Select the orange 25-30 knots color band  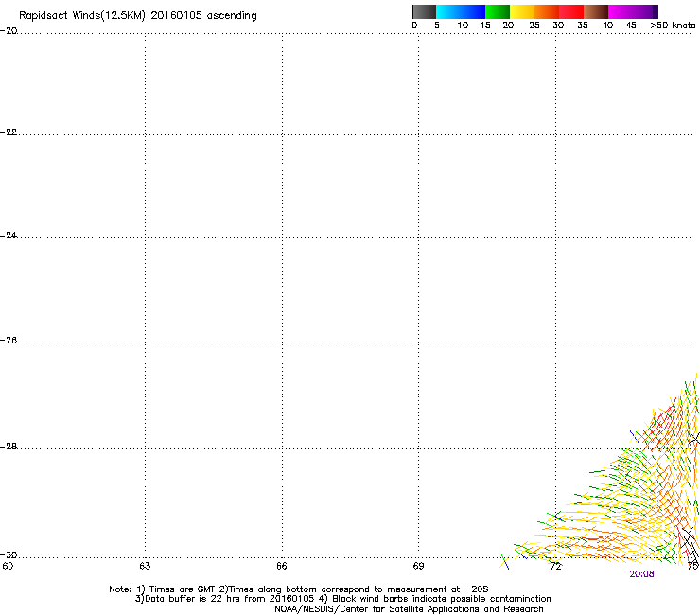[x=547, y=11]
